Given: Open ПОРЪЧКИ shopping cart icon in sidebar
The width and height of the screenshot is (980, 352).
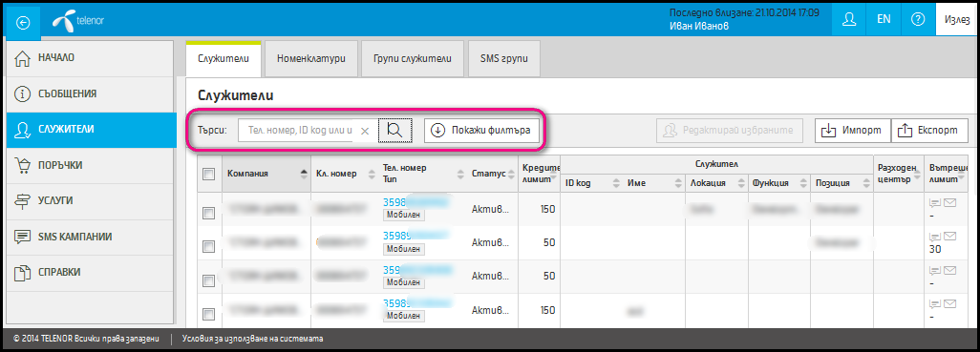Looking at the screenshot, I should tap(22, 165).
